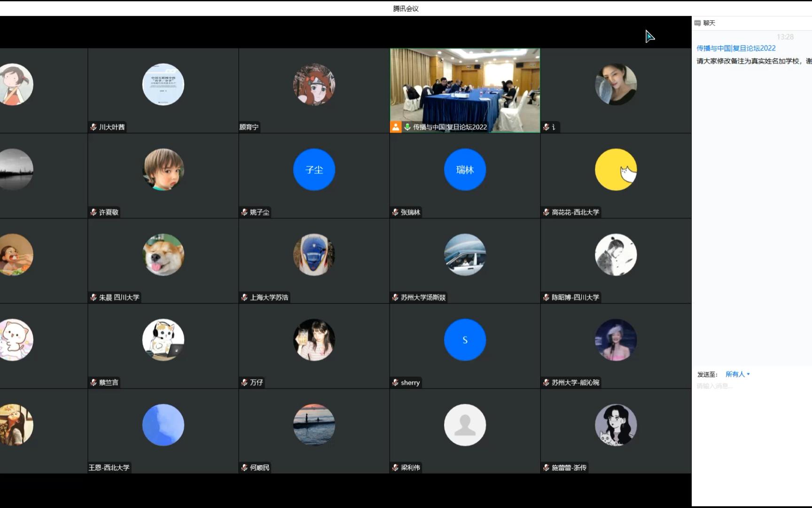Open sender name 传播与中国|复旦论坛2022 in chat

coord(736,48)
